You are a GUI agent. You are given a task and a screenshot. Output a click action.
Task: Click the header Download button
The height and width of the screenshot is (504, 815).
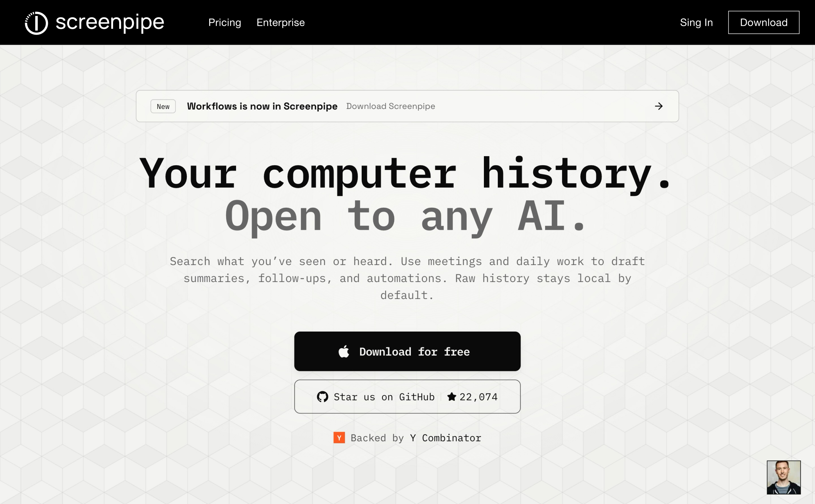pos(764,22)
